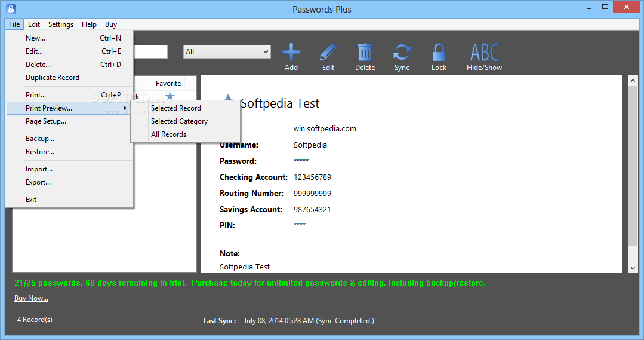Click the Note text Softpedia Test

[245, 267]
